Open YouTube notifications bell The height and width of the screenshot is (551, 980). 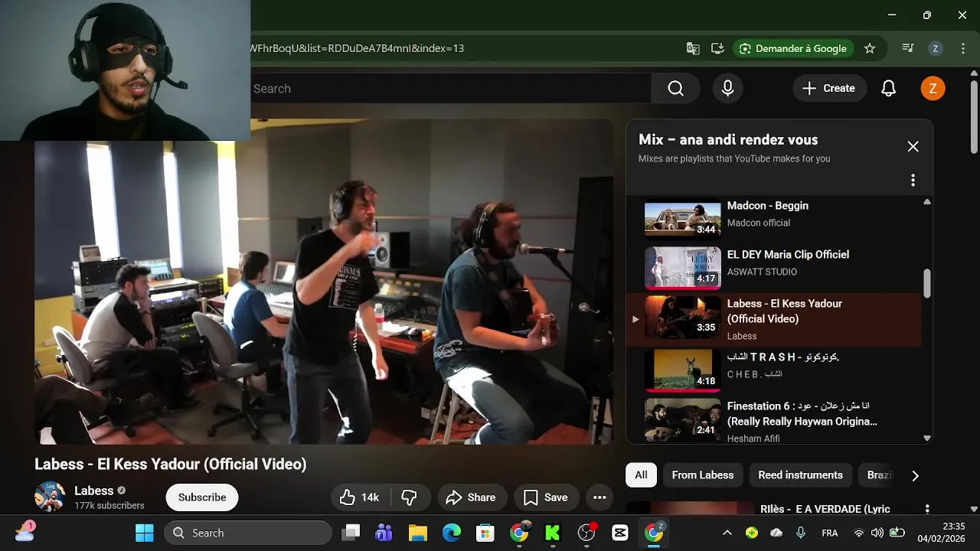coord(888,89)
